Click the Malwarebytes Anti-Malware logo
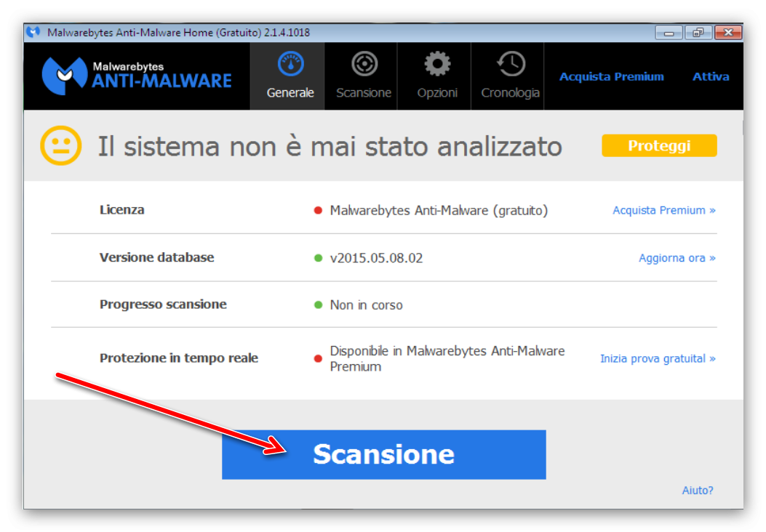 click(x=137, y=76)
